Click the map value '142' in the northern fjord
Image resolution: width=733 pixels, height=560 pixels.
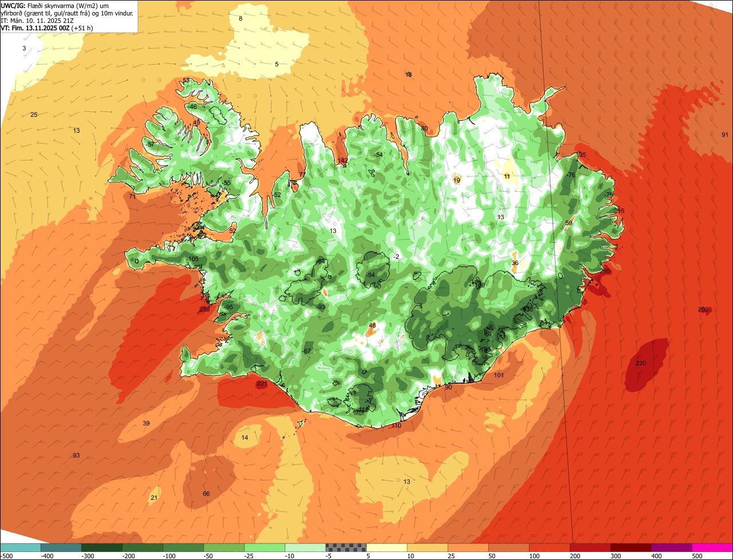point(342,160)
